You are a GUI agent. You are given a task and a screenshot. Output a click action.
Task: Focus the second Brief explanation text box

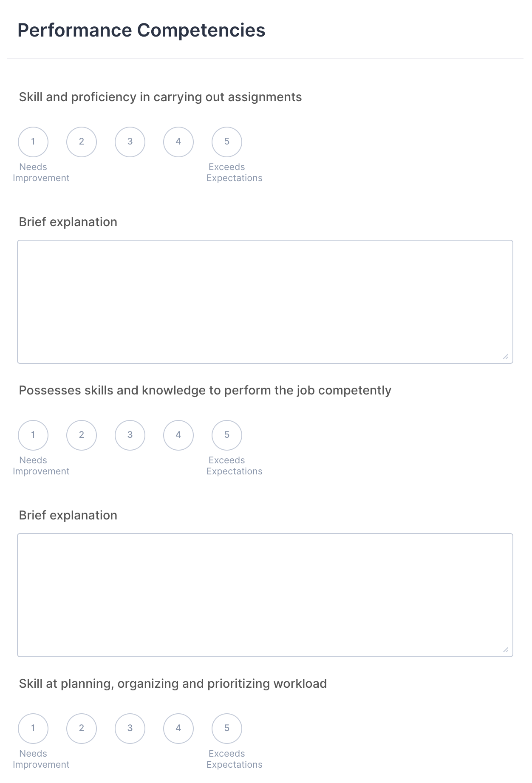(x=265, y=595)
